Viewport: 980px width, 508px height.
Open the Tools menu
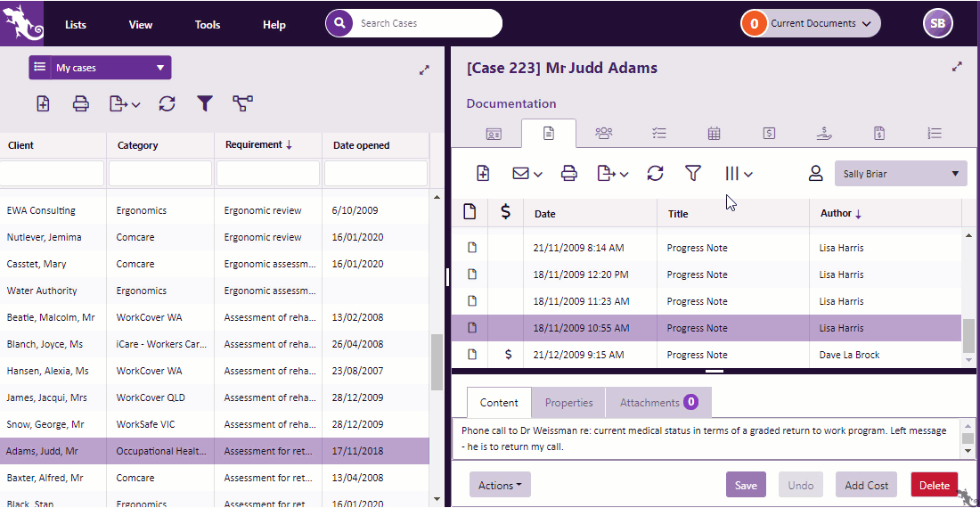(x=208, y=24)
